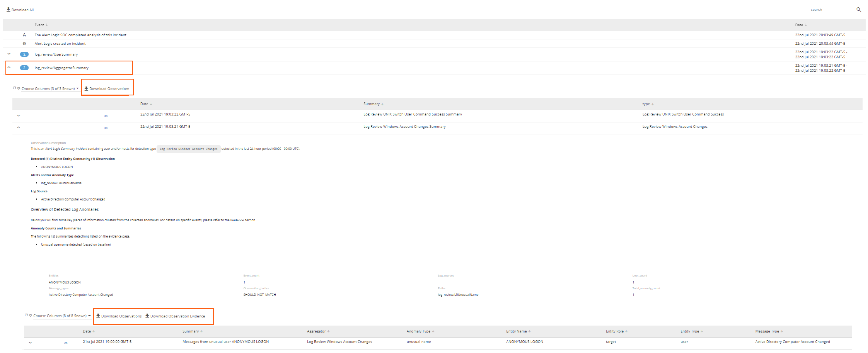Open Choose Columns (3 of 3 Shown) dropdown
The image size is (868, 353).
[50, 89]
